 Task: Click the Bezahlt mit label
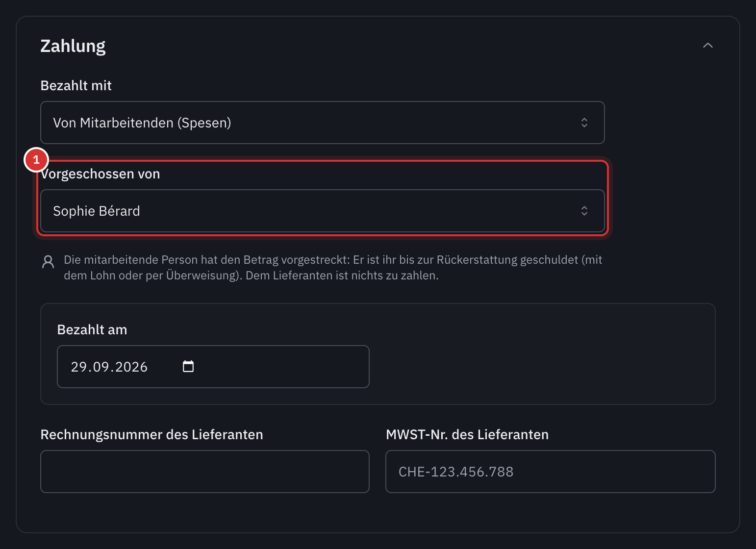76,85
